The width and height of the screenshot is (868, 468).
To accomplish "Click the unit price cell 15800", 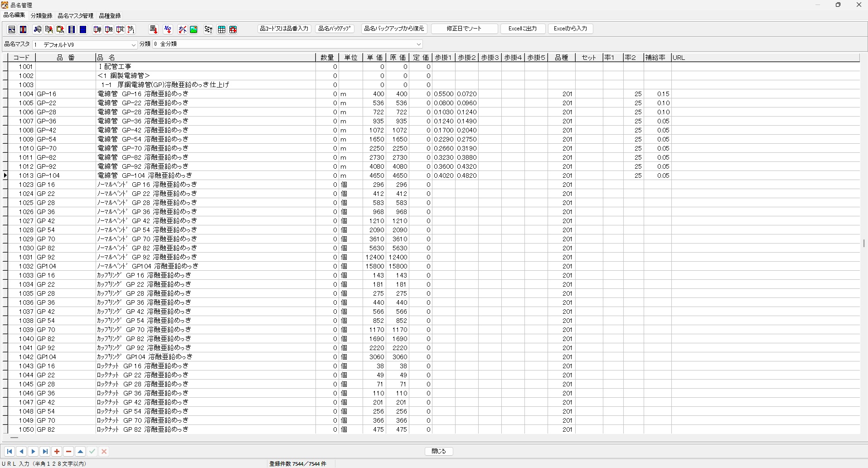I will (x=374, y=266).
